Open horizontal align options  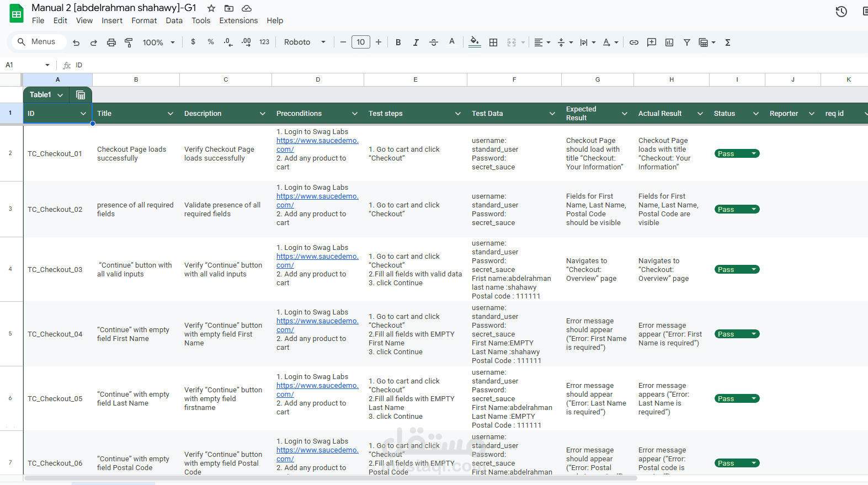pyautogui.click(x=542, y=42)
